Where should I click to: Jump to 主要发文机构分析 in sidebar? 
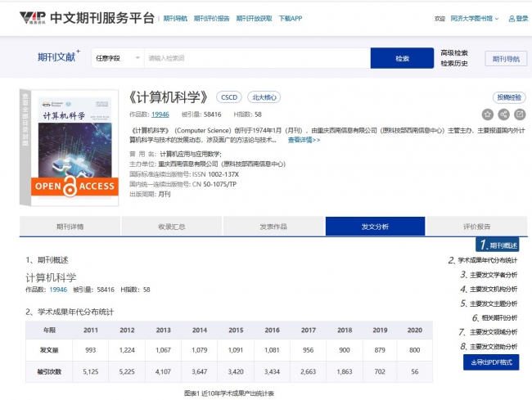click(x=489, y=289)
